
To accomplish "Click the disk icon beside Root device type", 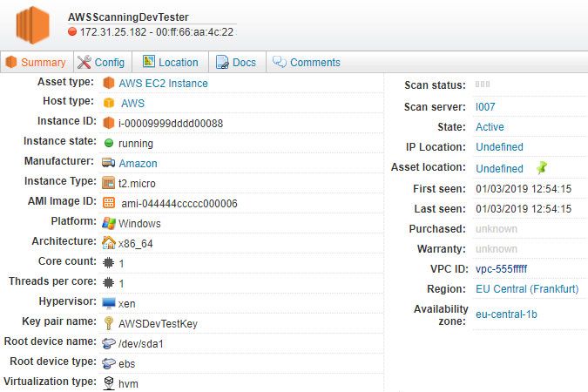I will pyautogui.click(x=109, y=362).
